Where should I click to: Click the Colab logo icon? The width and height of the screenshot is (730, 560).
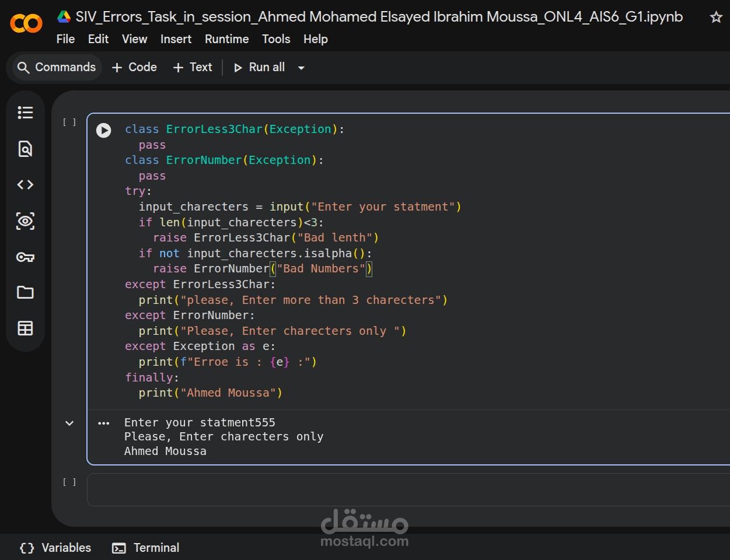26,23
